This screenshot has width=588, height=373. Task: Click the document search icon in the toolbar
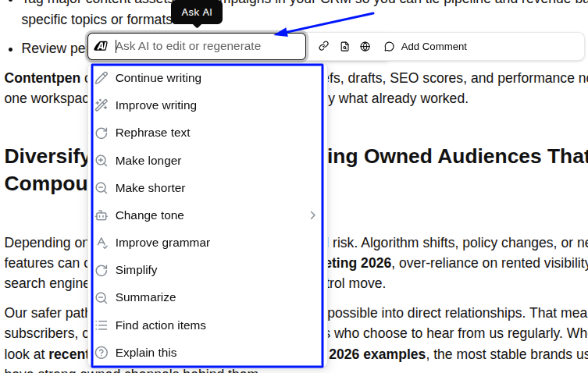click(344, 47)
